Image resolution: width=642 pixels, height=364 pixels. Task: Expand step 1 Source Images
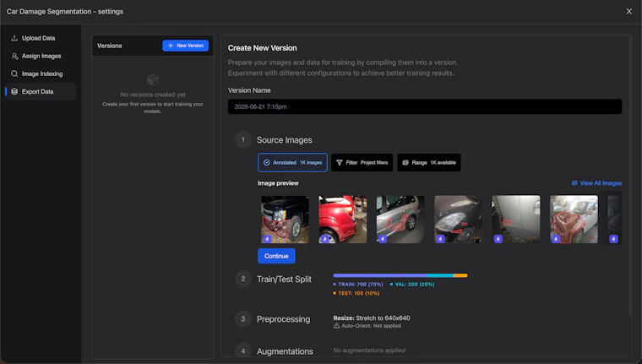[x=284, y=140]
